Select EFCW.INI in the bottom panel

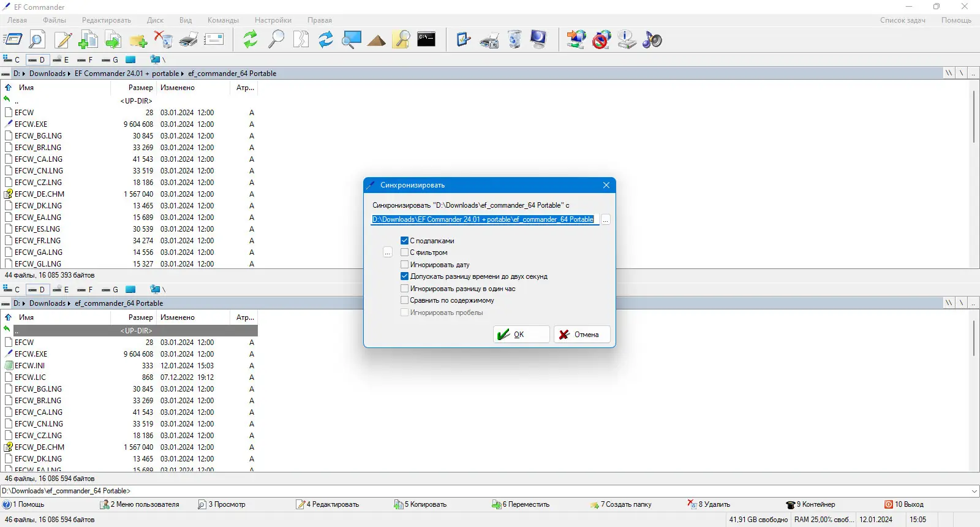pos(29,366)
